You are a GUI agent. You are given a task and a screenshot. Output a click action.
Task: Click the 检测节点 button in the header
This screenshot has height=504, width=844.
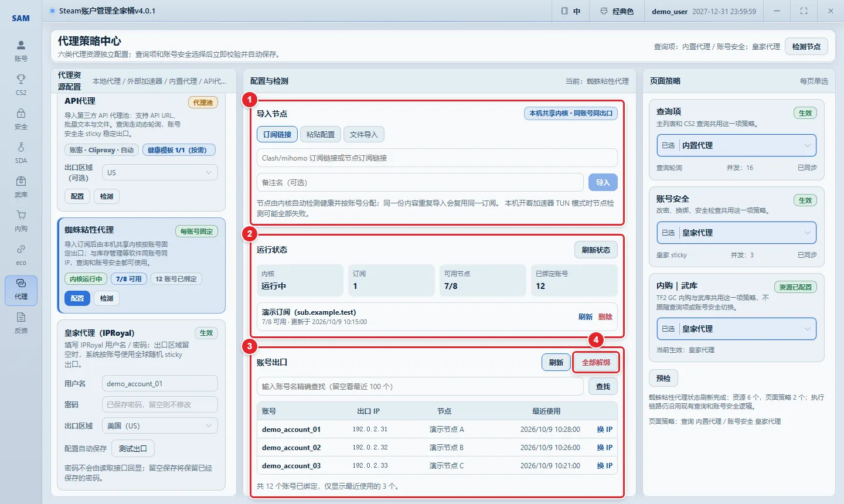point(806,46)
